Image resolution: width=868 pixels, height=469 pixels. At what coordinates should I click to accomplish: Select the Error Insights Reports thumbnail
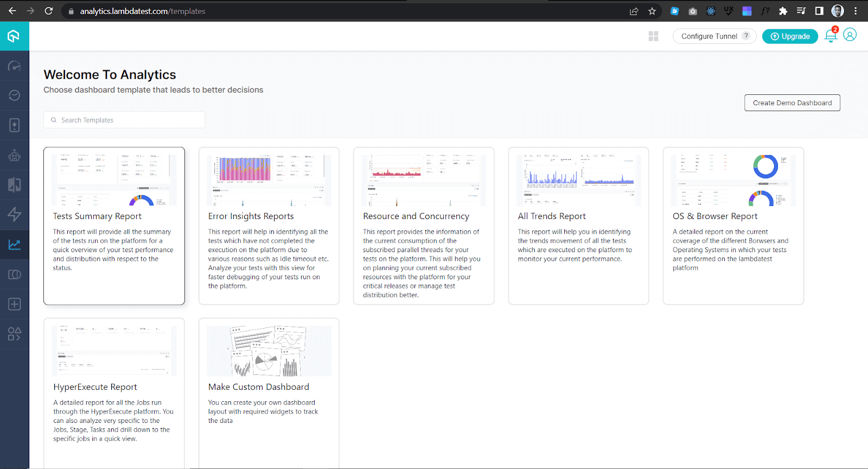point(269,180)
